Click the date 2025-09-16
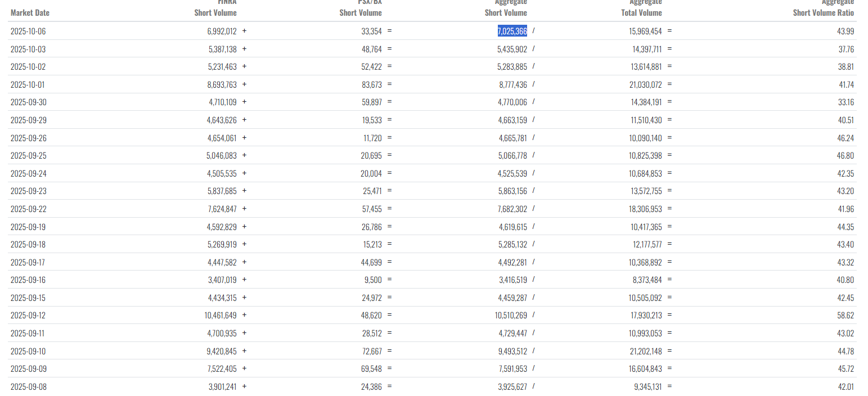Screen dimensions: 868x396 pos(28,280)
